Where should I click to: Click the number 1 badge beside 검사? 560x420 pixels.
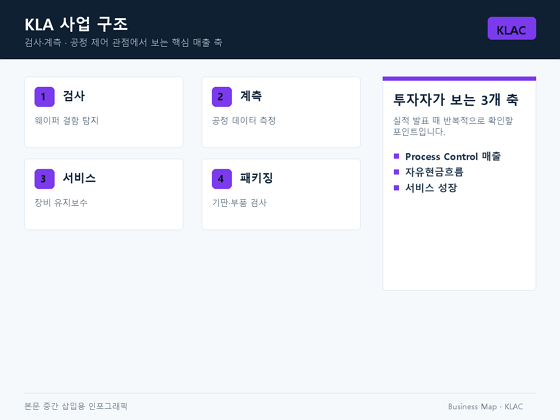44,97
